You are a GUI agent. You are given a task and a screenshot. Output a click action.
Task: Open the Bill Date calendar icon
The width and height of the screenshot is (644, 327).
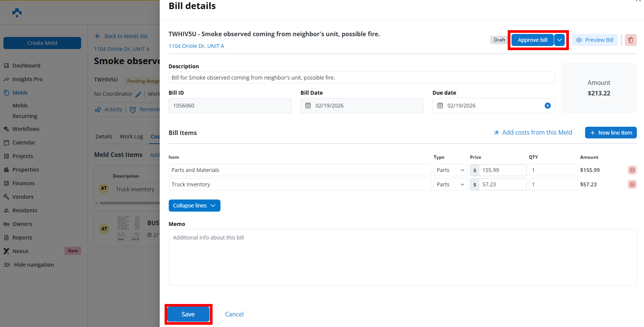308,106
